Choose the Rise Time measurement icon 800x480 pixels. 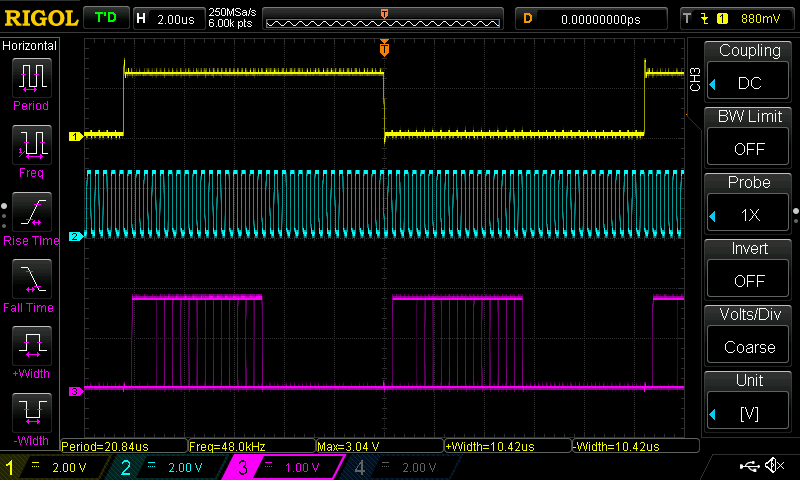pyautogui.click(x=30, y=212)
